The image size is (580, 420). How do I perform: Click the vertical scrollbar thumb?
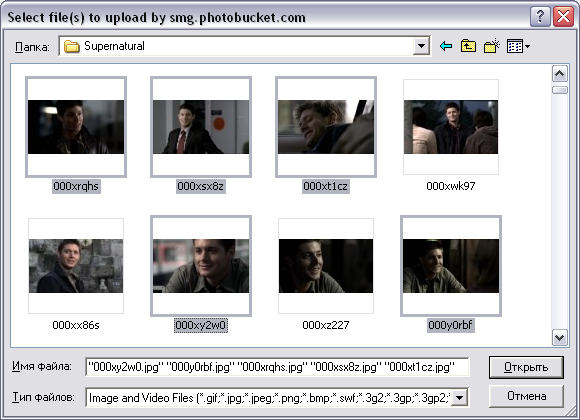(559, 90)
